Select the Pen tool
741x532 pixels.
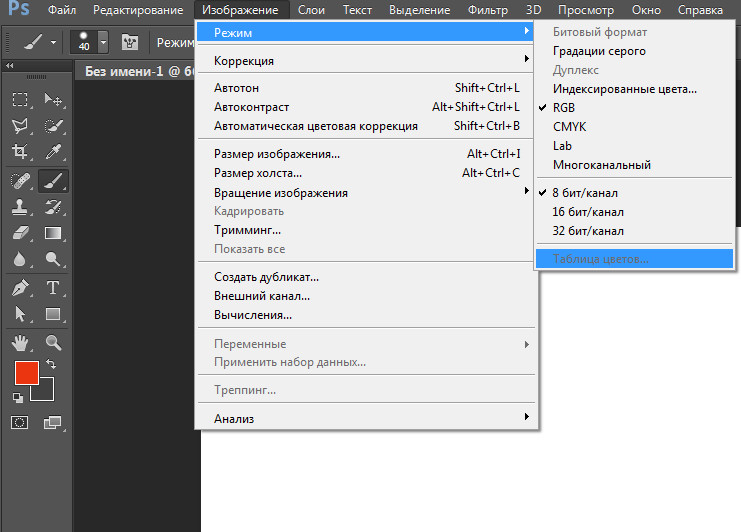[20, 288]
